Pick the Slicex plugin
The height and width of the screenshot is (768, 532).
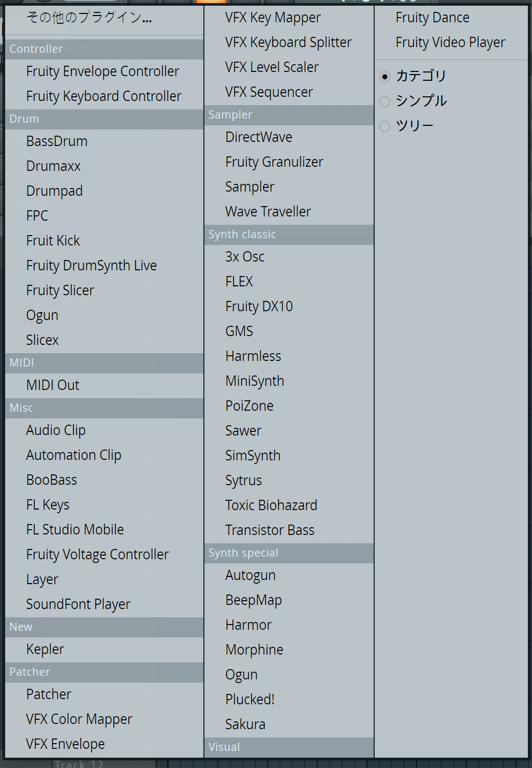click(x=42, y=340)
